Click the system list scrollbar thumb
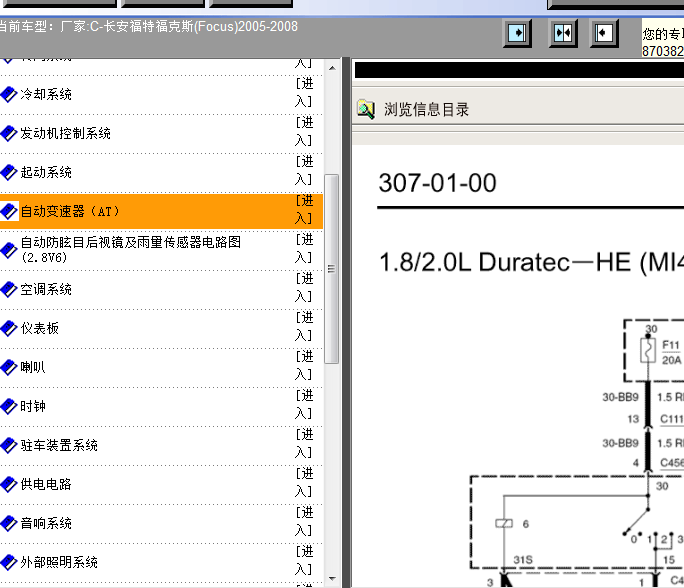The height and width of the screenshot is (588, 684). point(332,269)
